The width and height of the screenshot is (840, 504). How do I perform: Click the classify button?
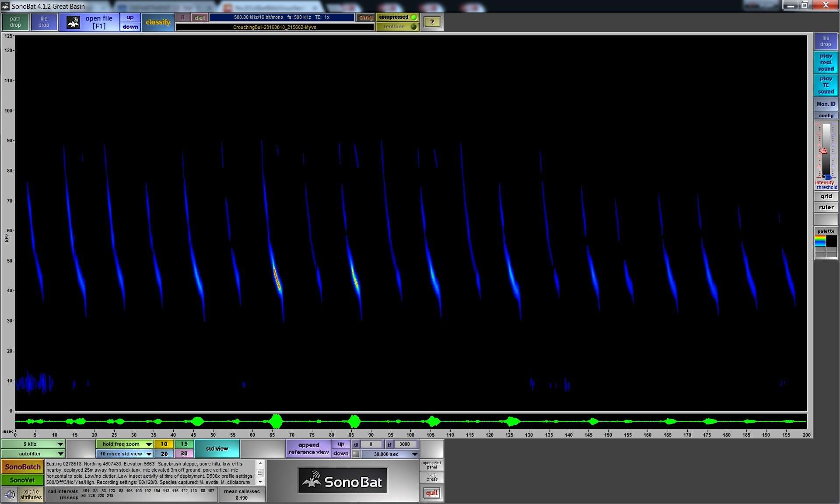point(158,22)
